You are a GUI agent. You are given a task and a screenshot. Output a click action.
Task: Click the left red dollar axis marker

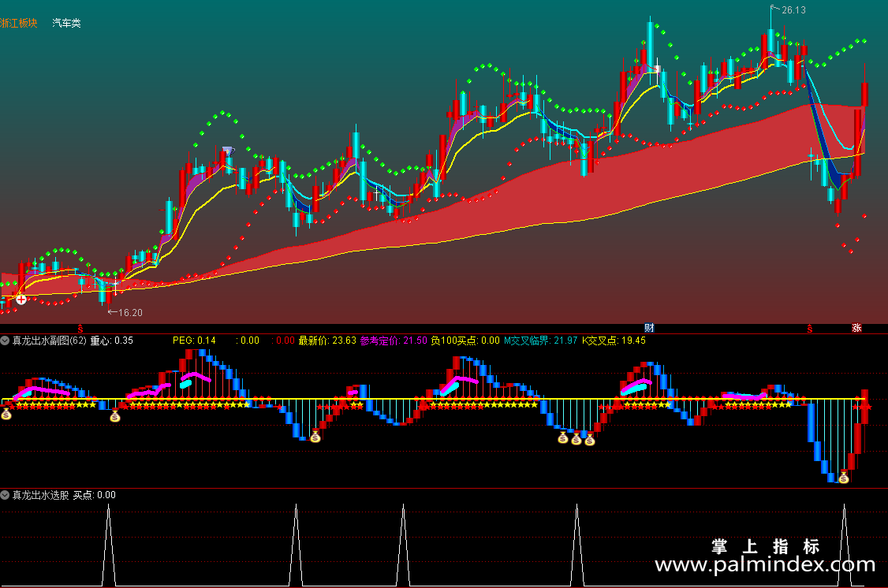80,329
